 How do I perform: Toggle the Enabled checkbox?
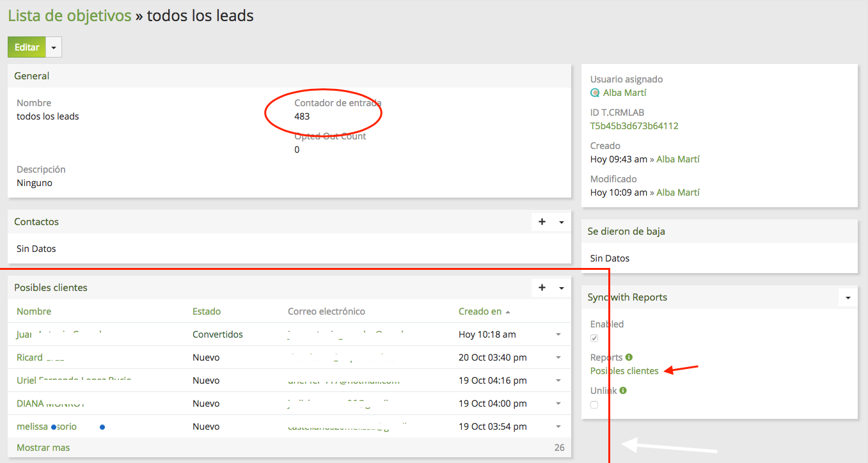point(594,338)
